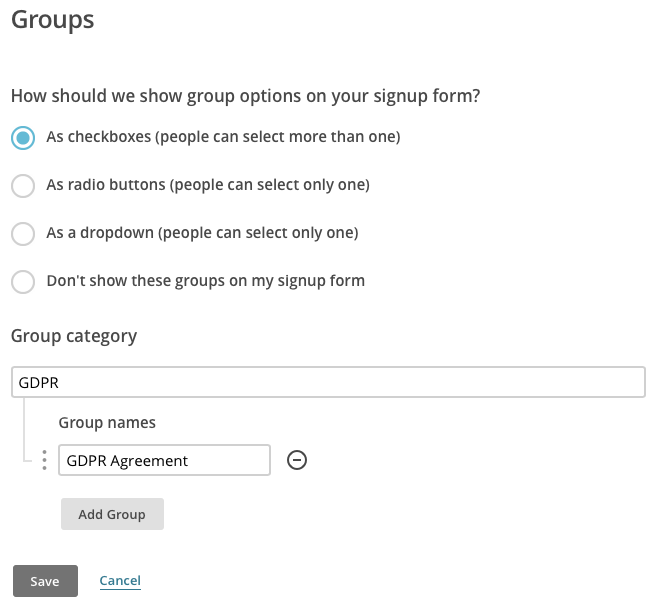
Task: Save the group settings
Action: point(45,581)
